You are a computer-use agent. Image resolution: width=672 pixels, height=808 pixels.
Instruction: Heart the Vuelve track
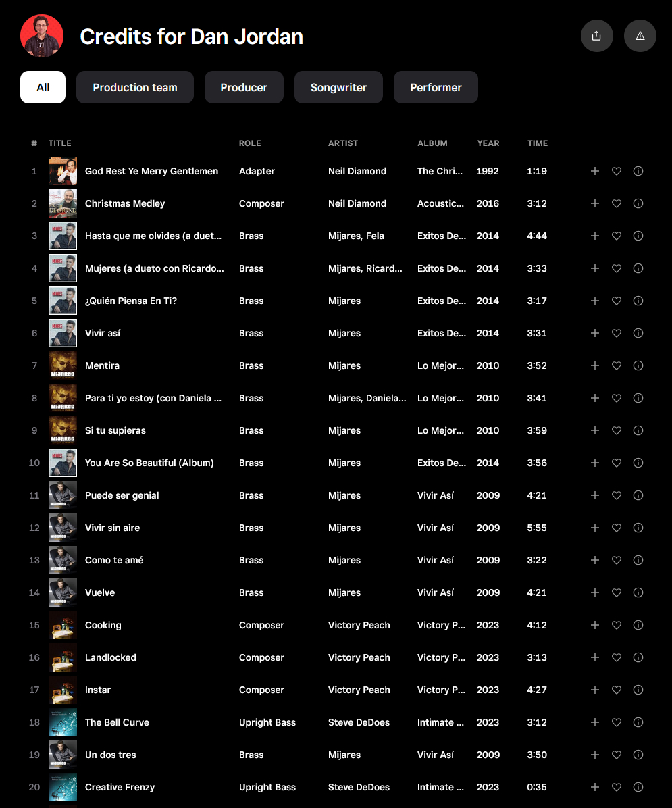[x=616, y=592]
